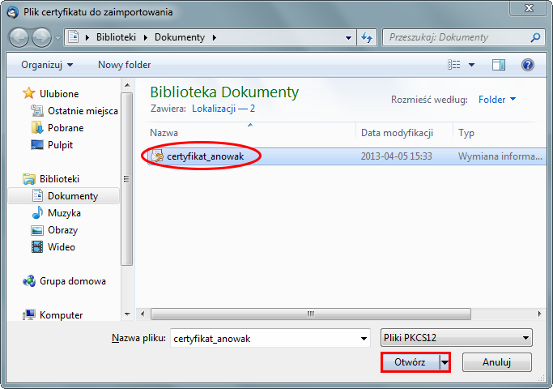Close the Plik certyfikatu do zaimportowania dialog

pos(529,8)
